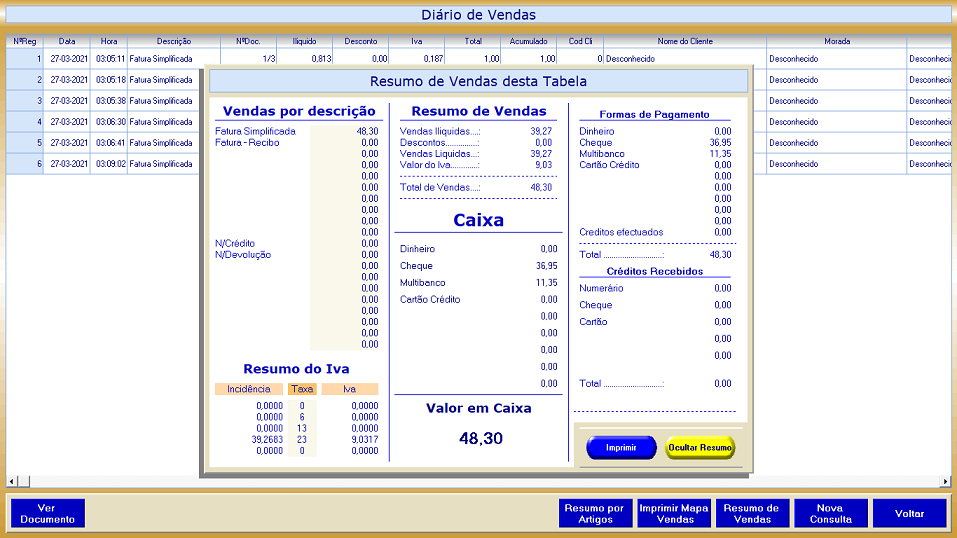The width and height of the screenshot is (957, 538).
Task: Click row 4 date cell 27-03-2021
Action: [67, 122]
